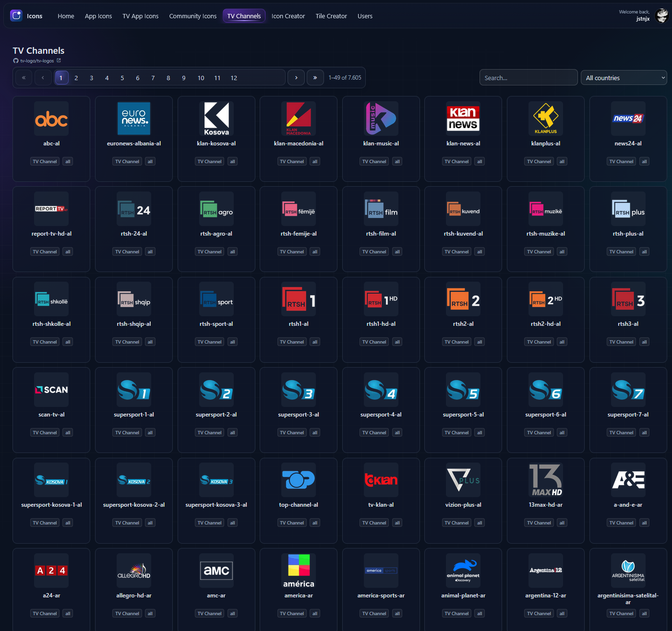Open the animal-planet-ar logo
Viewport: 672px width, 631px height.
pyautogui.click(x=463, y=571)
